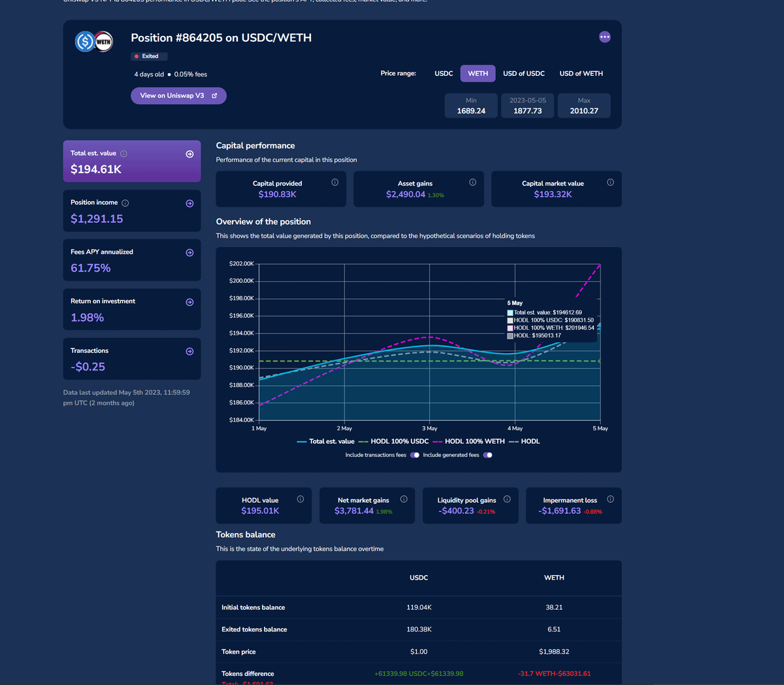Image resolution: width=784 pixels, height=685 pixels.
Task: Click the Capital provided info icon
Action: pyautogui.click(x=335, y=182)
